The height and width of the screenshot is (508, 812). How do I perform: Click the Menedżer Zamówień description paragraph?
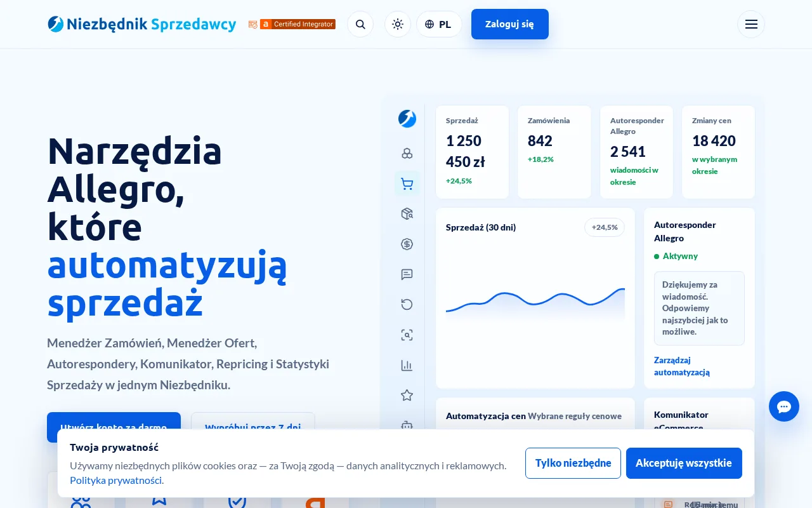[188, 364]
